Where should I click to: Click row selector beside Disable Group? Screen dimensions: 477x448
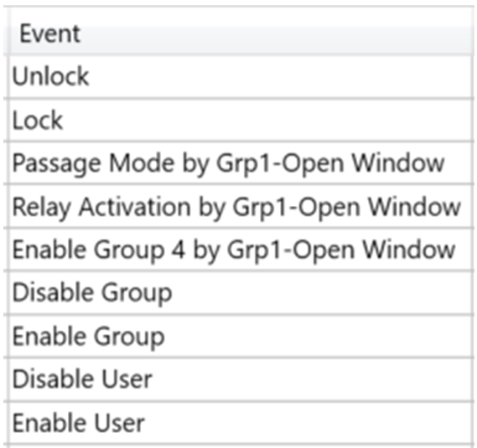pyautogui.click(x=7, y=293)
